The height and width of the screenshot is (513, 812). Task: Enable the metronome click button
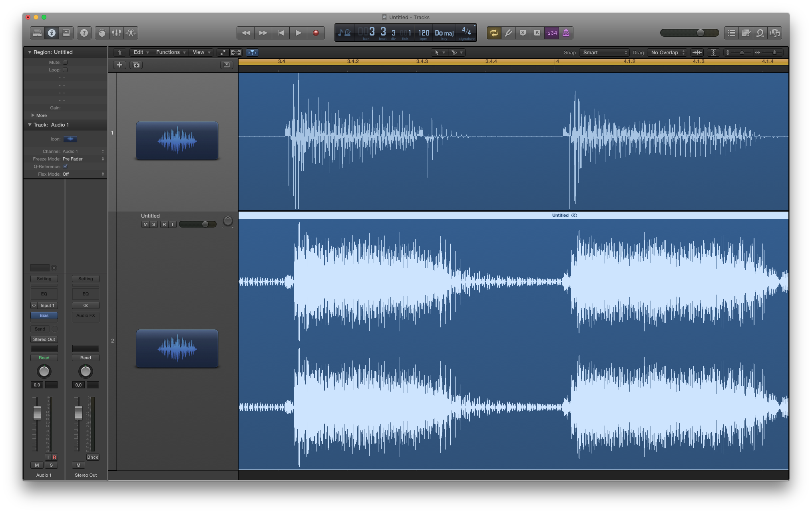click(x=566, y=33)
